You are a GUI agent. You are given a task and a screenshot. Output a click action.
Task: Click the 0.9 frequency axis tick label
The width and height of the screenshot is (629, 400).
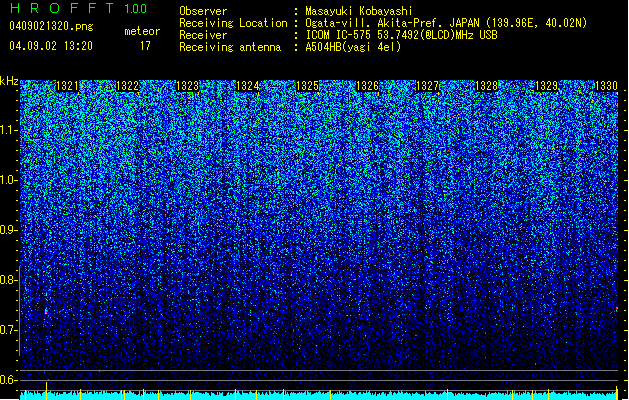click(9, 230)
